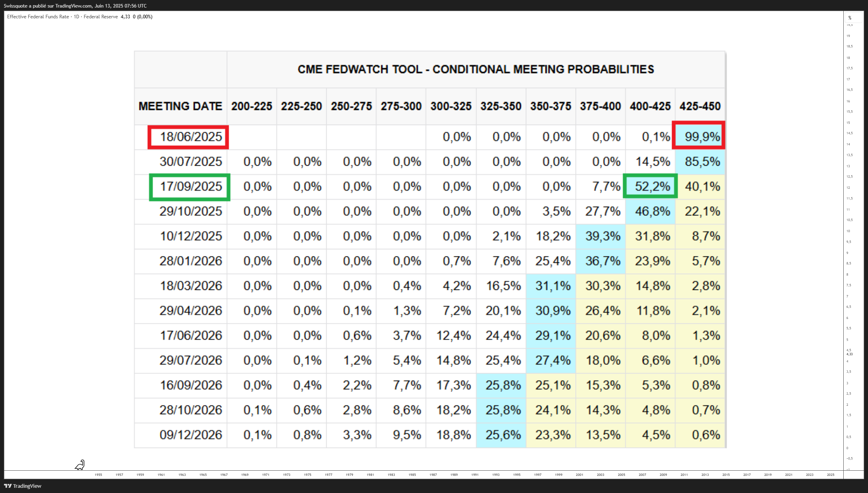The height and width of the screenshot is (493, 868).
Task: Click the 2025 label on time axis
Action: click(x=831, y=475)
